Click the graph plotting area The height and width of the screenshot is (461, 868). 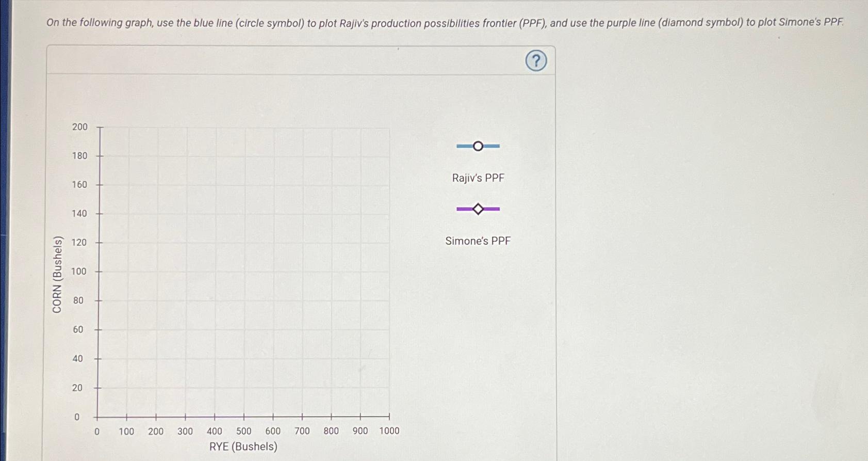(x=242, y=271)
